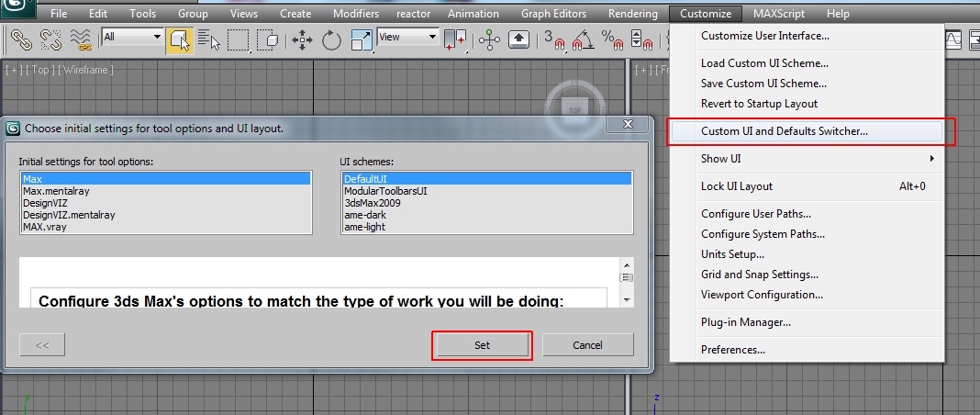Click the Customize menu header

coord(705,13)
